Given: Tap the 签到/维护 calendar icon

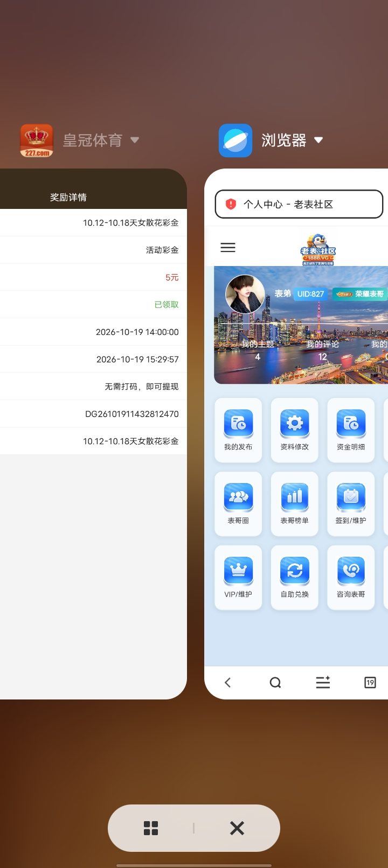Looking at the screenshot, I should click(x=351, y=498).
